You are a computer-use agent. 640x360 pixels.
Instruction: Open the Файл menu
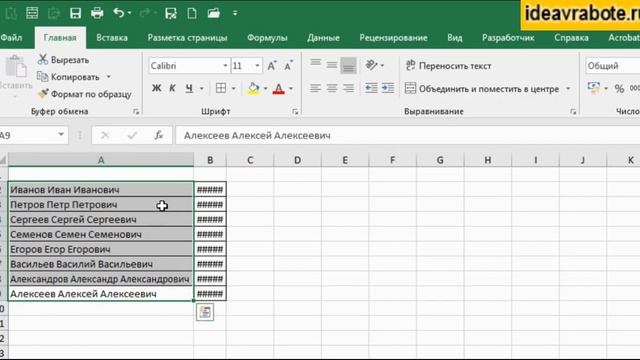(x=11, y=38)
